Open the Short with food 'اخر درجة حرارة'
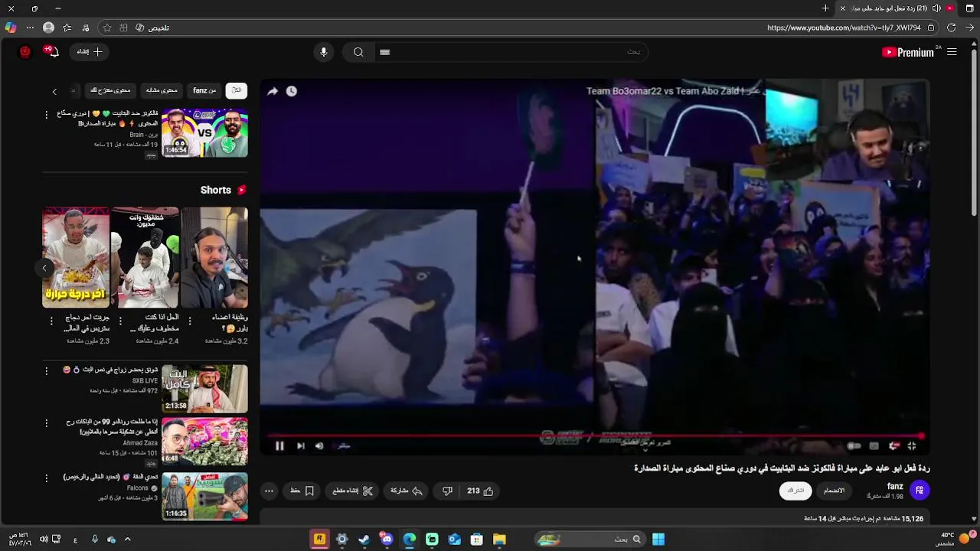This screenshot has width=980, height=551. (76, 257)
